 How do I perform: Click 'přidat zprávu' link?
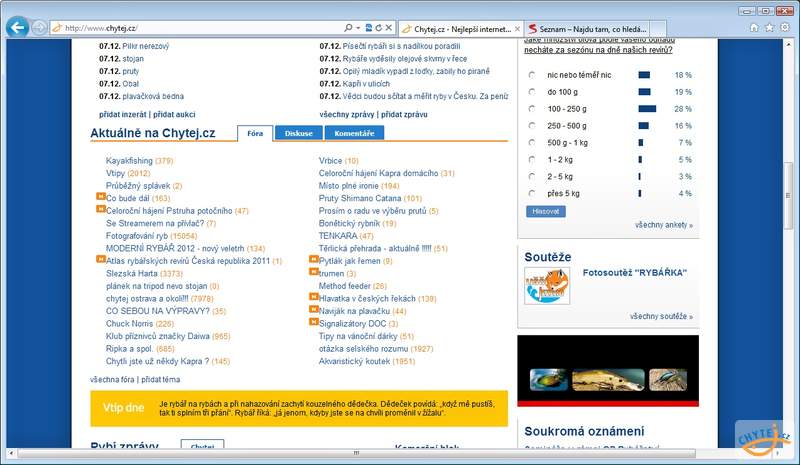point(404,115)
